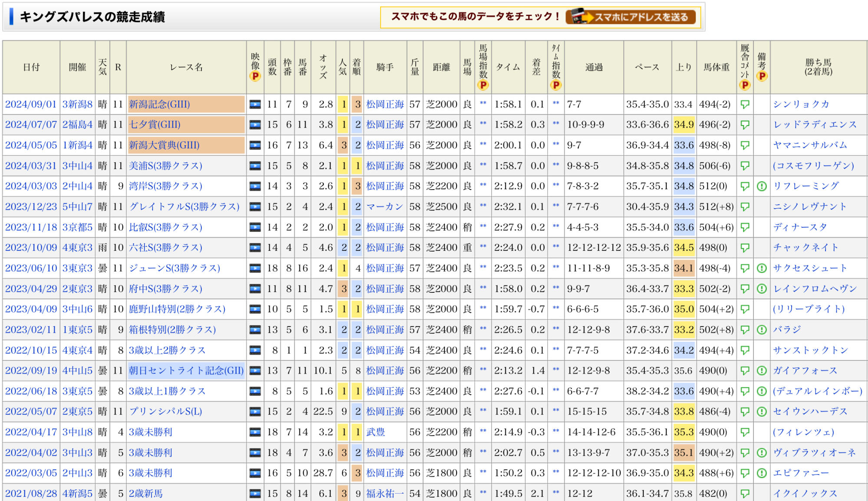Click premium P icon under 映像 header
868x501 pixels.
coord(255,76)
